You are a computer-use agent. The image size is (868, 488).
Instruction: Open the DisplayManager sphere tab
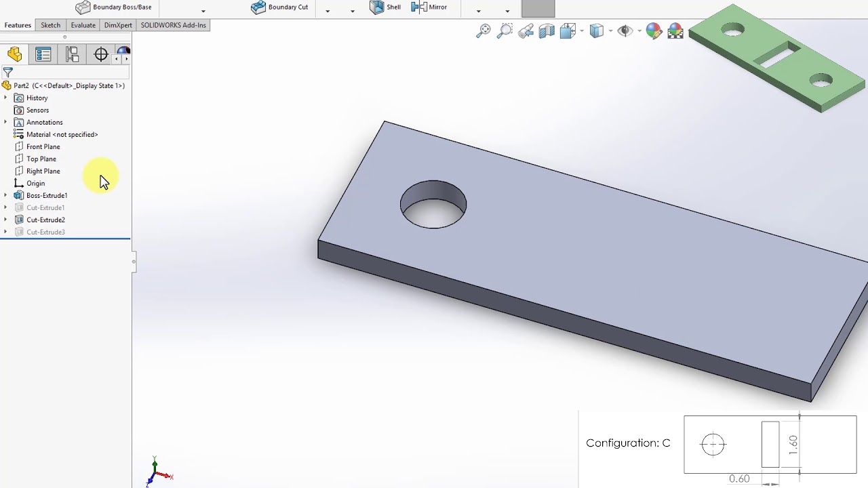click(x=123, y=52)
